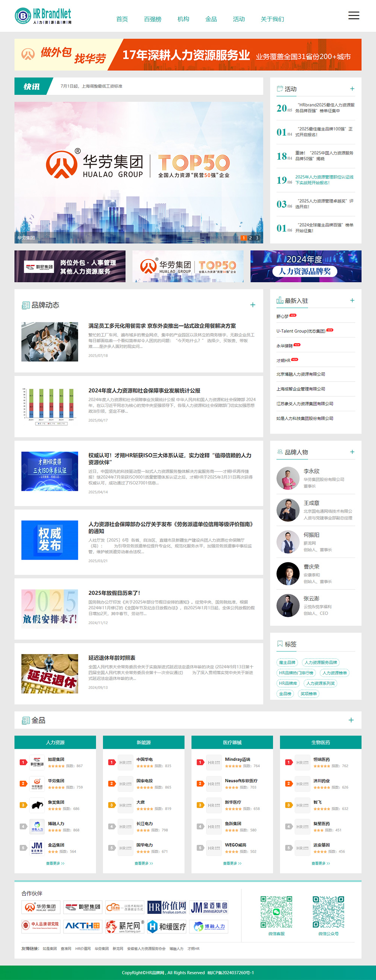Viewport: 376px width, 980px height.
Task: Click the plus icon in the 金品 section header
Action: [x=351, y=720]
